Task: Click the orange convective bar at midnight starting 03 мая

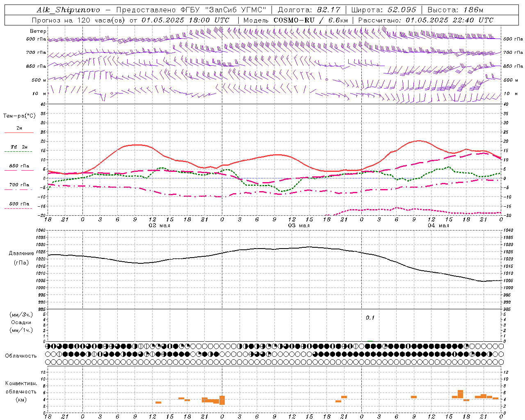Action: 222,400
